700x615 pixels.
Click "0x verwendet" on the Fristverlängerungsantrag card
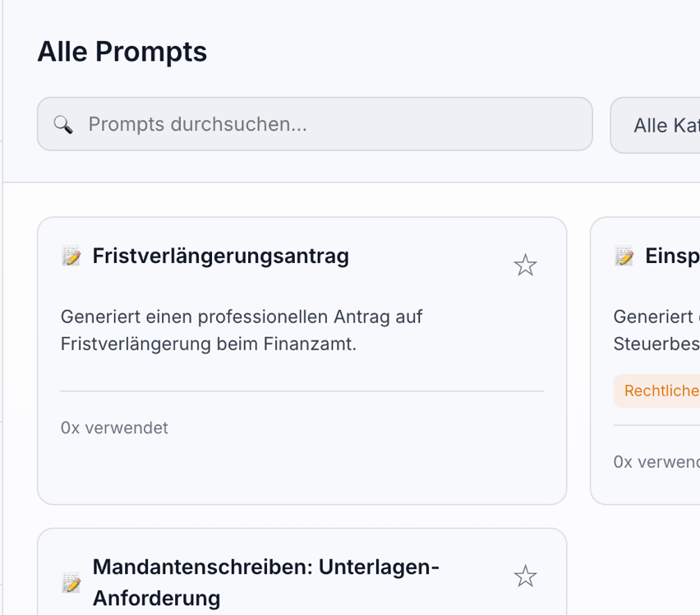pos(114,428)
